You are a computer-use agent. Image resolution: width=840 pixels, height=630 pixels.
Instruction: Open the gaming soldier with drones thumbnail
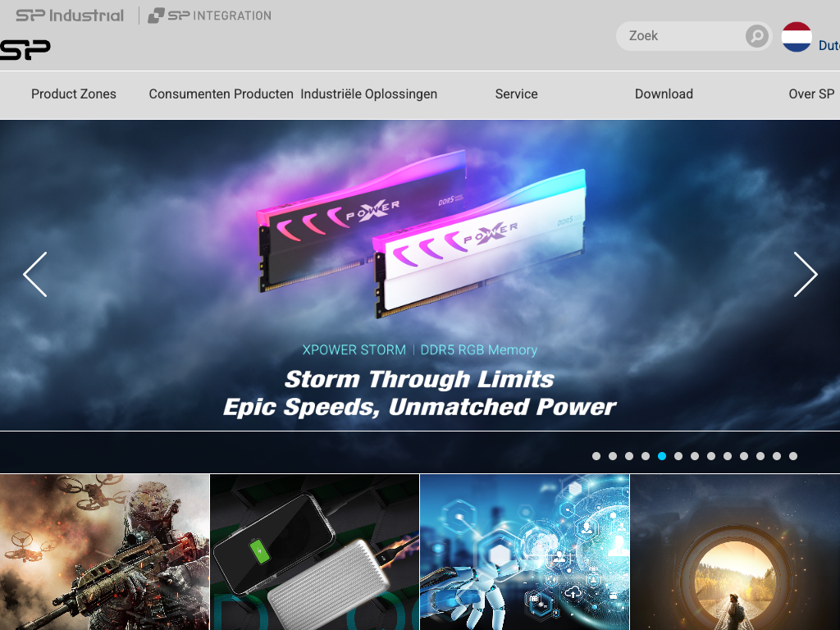point(104,551)
